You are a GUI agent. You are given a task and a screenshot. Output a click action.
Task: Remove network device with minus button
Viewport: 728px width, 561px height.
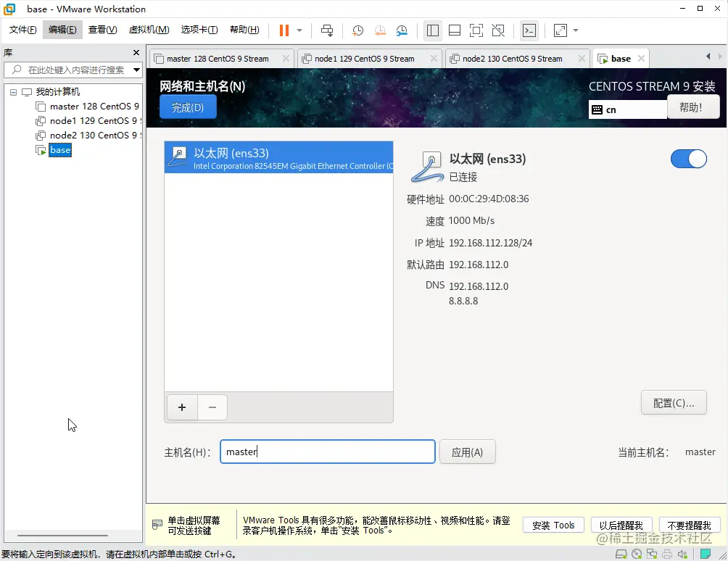click(x=212, y=407)
